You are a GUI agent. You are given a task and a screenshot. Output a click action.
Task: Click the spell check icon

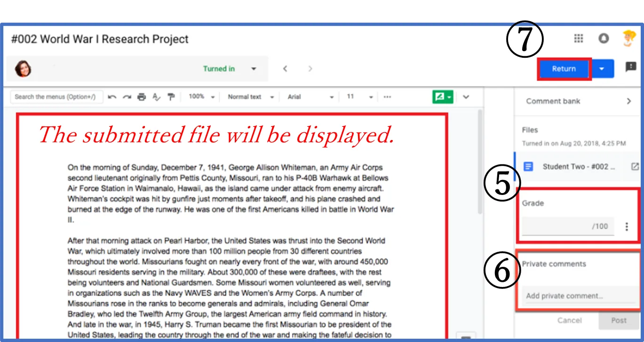[156, 97]
